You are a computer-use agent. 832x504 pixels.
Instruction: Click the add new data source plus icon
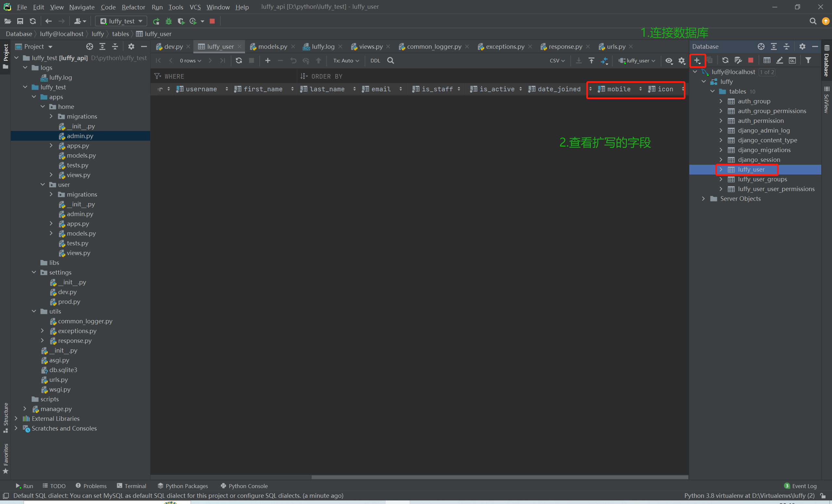click(x=696, y=60)
